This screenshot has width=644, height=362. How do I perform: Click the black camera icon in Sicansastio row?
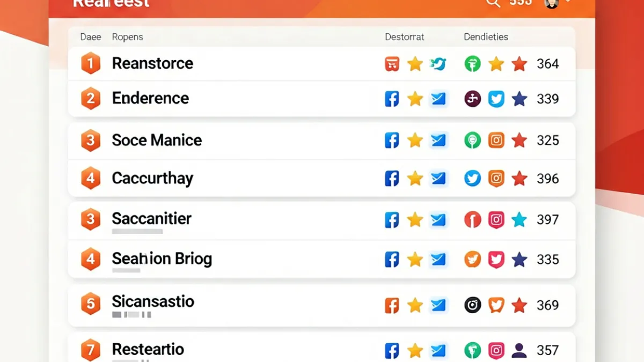tap(473, 305)
